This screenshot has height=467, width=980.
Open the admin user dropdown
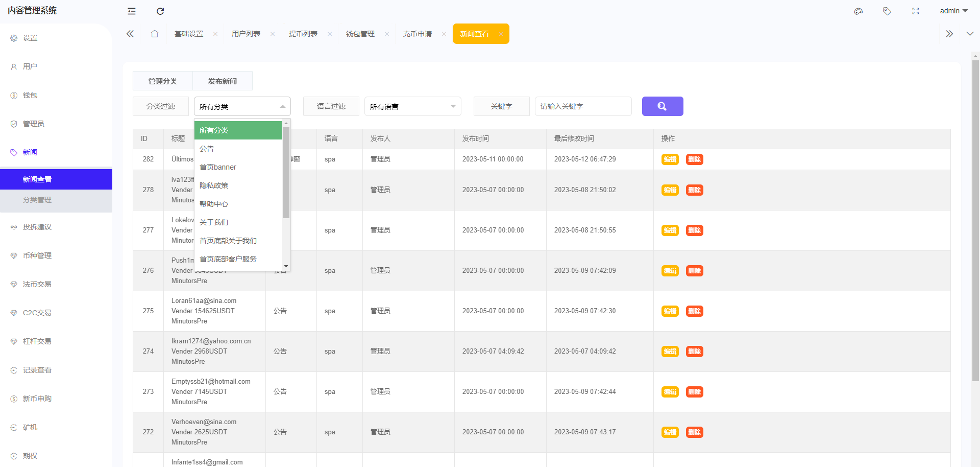953,11
